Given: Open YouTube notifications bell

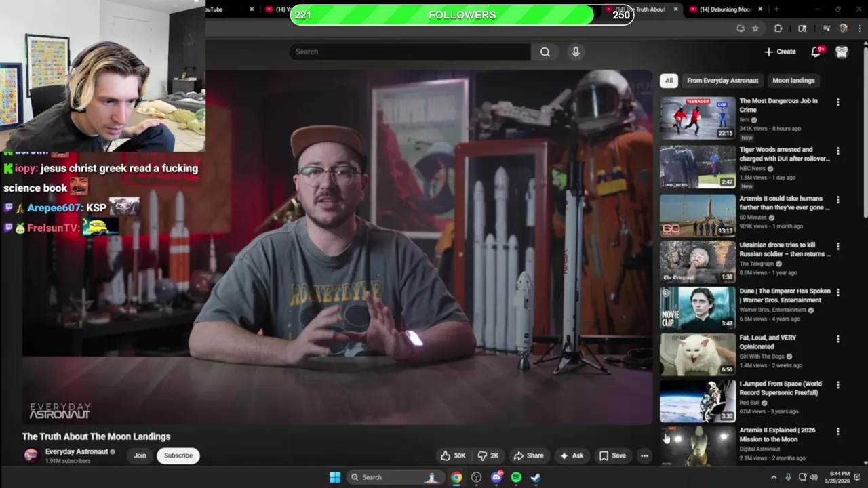Looking at the screenshot, I should click(816, 52).
